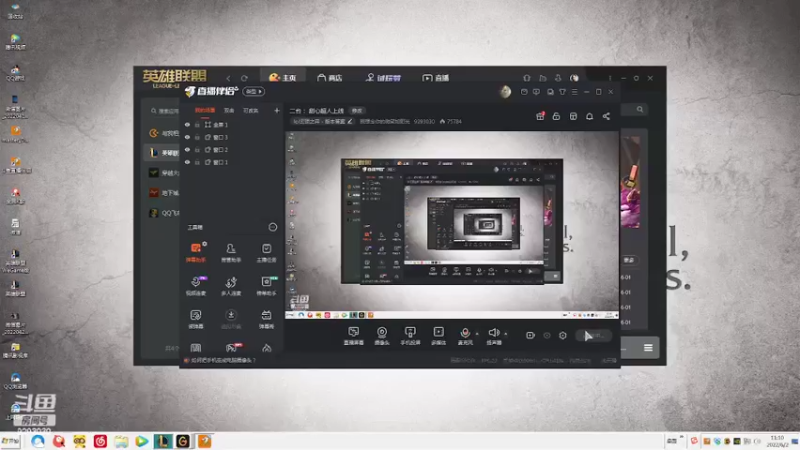Image resolution: width=800 pixels, height=450 pixels.
Task: Add a 手机投屏 phone cast source
Action: (x=410, y=336)
